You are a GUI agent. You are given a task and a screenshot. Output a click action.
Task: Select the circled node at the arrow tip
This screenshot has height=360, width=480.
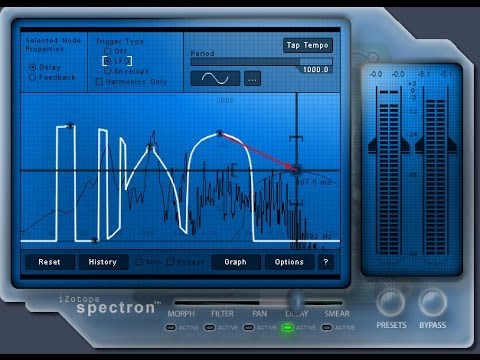pos(296,170)
